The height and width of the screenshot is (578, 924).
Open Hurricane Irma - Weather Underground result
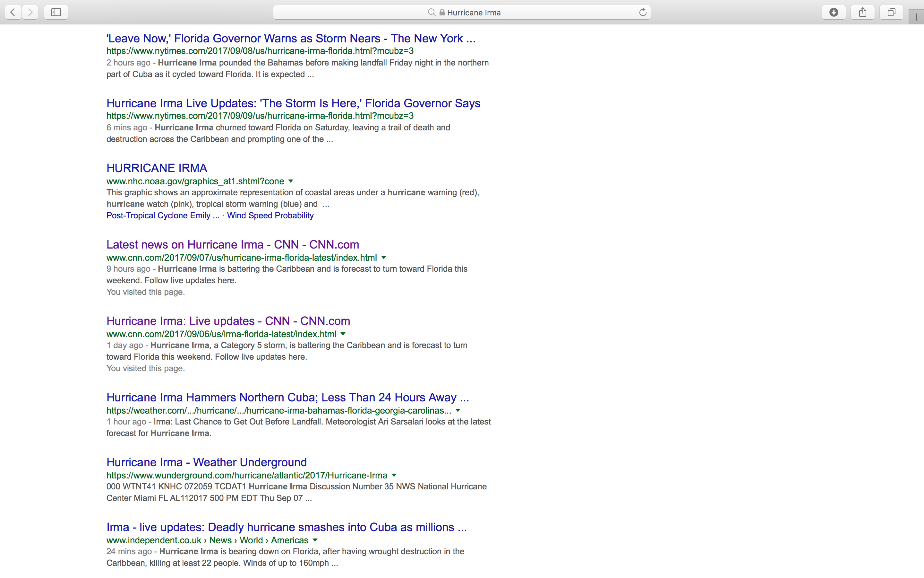pos(207,462)
